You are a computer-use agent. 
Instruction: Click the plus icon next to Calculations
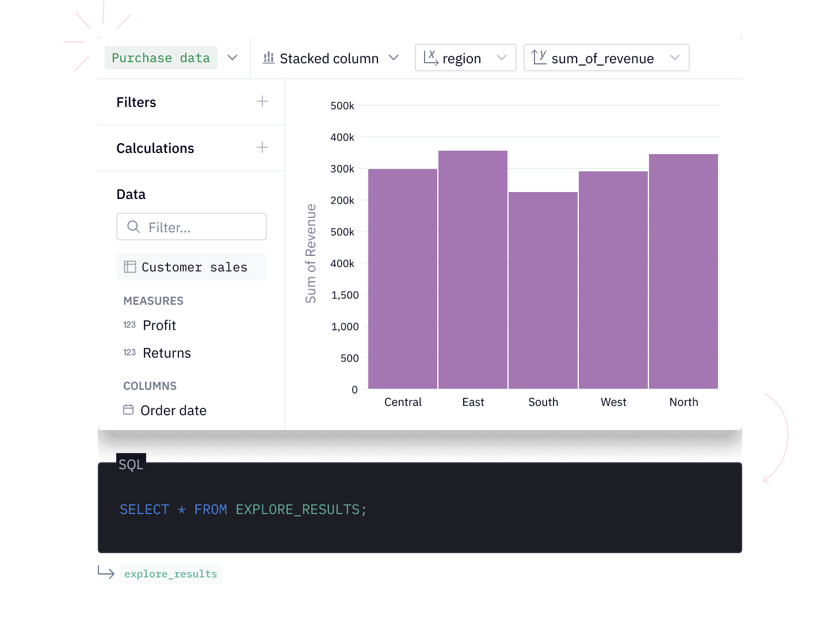(262, 148)
